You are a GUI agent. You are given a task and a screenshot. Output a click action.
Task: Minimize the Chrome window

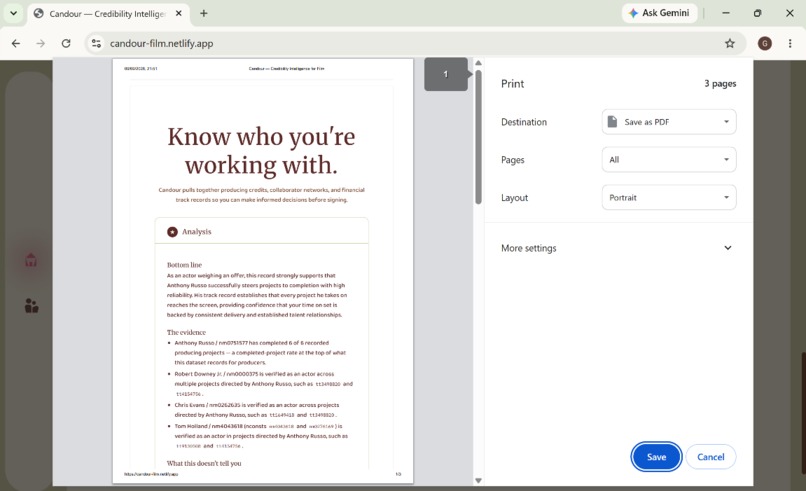coord(725,13)
